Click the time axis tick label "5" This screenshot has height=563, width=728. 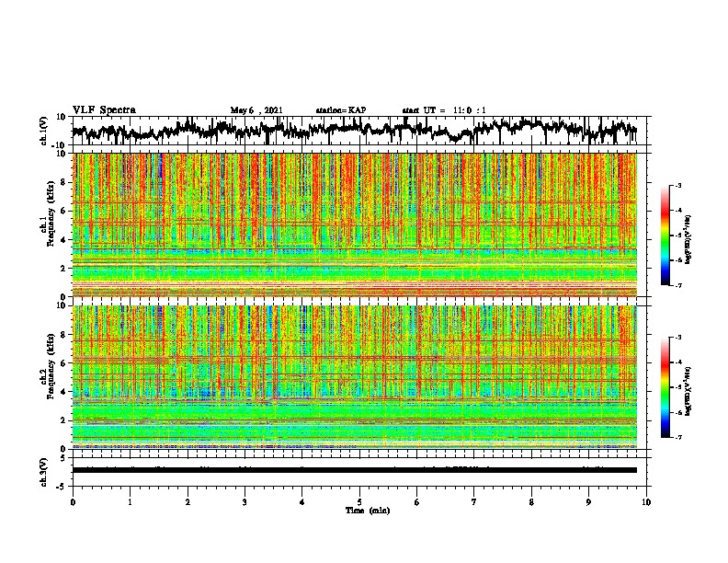click(359, 502)
